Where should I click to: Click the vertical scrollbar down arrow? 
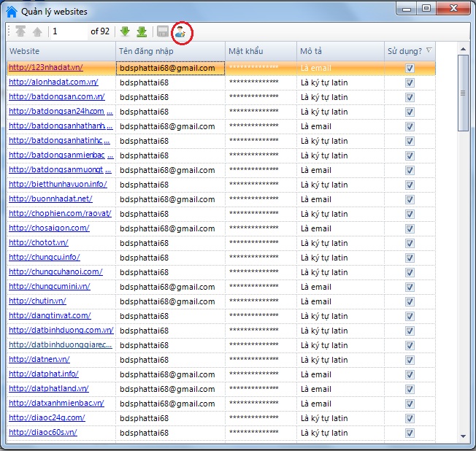(462, 436)
